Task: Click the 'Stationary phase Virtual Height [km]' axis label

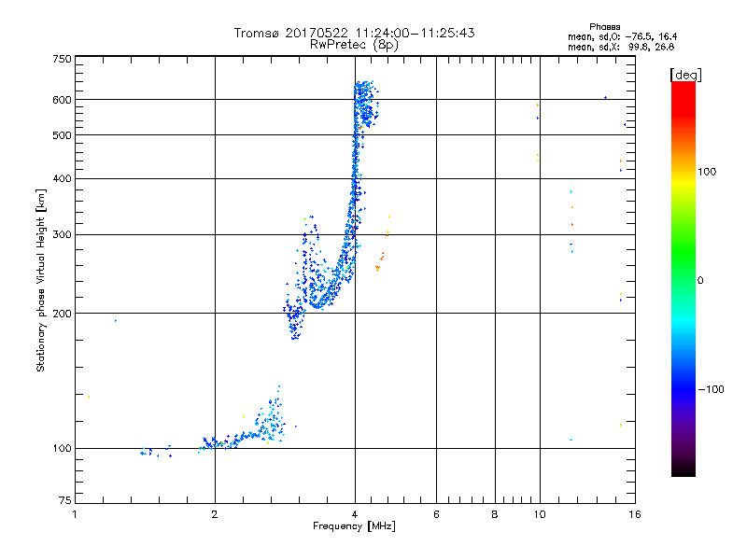Action: (40, 280)
